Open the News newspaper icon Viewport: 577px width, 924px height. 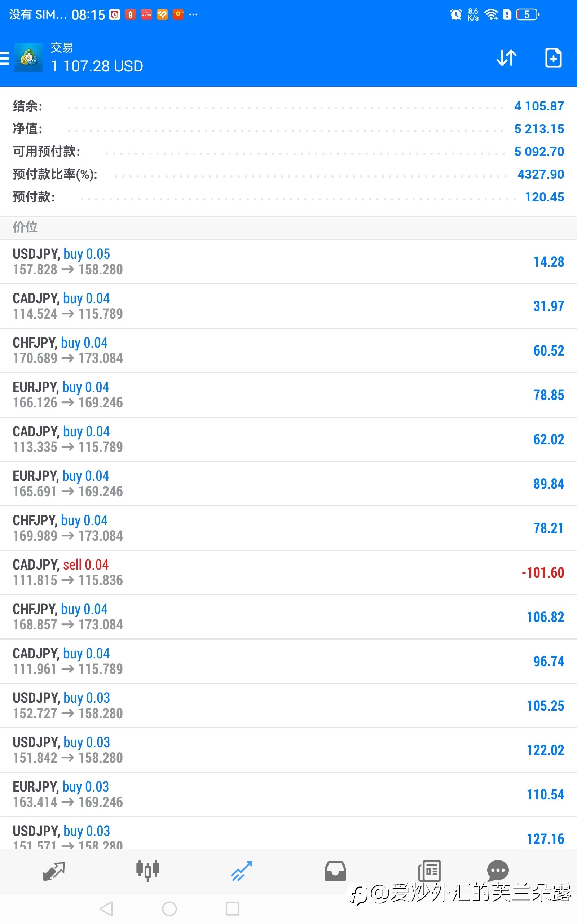click(429, 871)
